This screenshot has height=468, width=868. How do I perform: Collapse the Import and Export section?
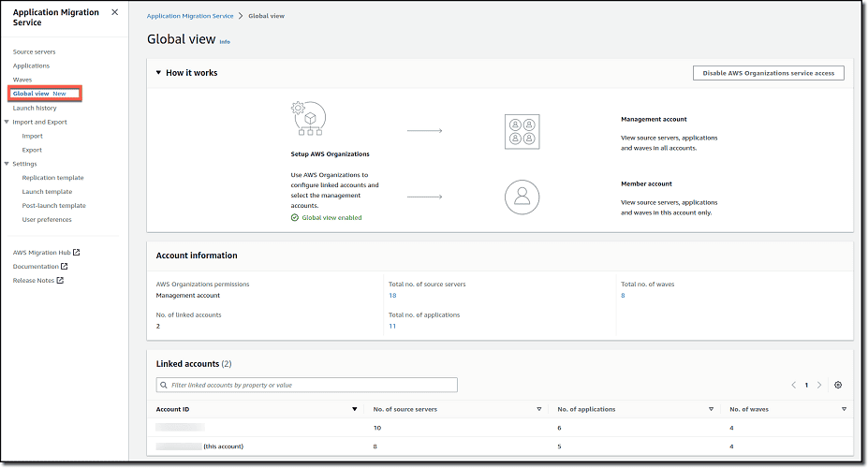(7, 122)
